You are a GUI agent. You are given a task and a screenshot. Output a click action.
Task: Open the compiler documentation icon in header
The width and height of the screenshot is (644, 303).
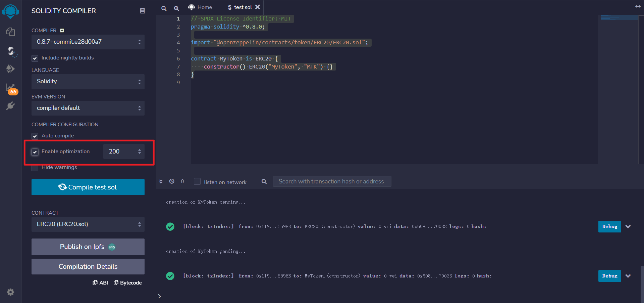tap(142, 11)
